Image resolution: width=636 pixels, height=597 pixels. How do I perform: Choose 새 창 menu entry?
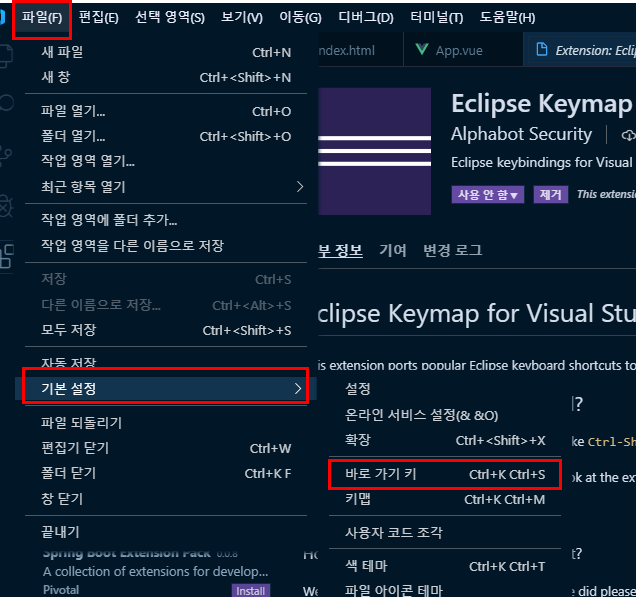166,77
